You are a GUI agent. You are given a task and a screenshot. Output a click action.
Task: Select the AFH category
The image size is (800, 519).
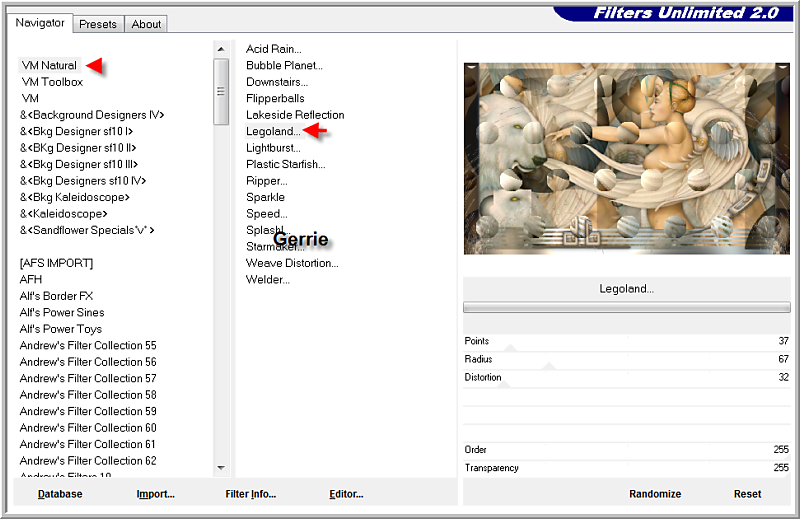[x=31, y=279]
